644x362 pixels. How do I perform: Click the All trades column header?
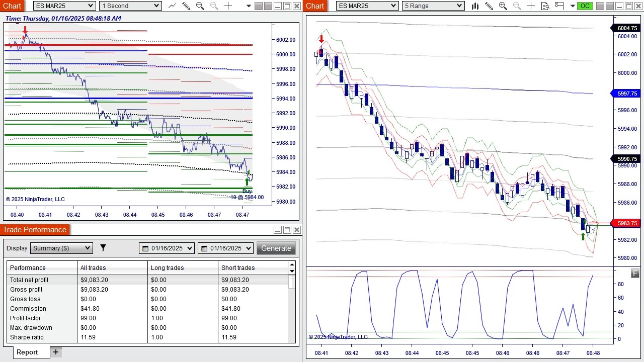pyautogui.click(x=112, y=268)
